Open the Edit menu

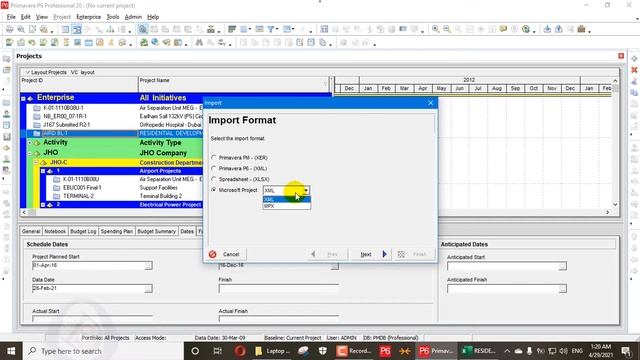26,17
